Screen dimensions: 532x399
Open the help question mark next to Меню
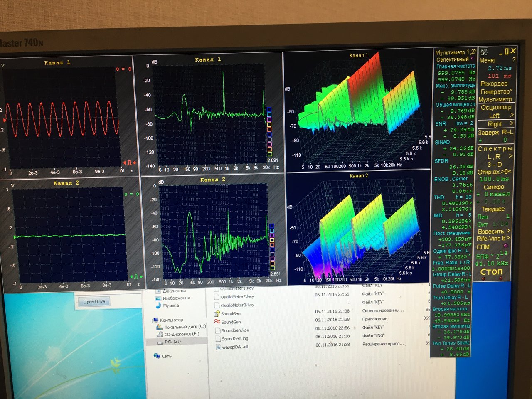[514, 60]
